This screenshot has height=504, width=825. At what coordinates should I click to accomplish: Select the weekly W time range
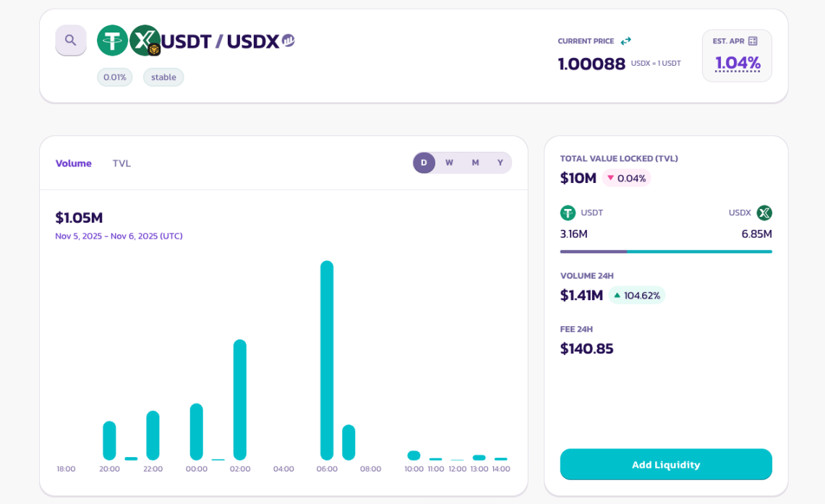pyautogui.click(x=449, y=163)
